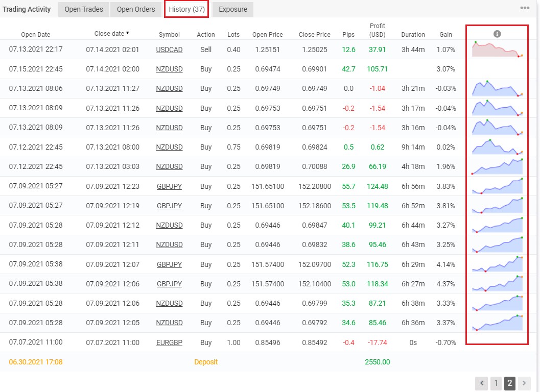Sort table by Profit (USD) header
Image resolution: width=540 pixels, height=392 pixels.
(x=377, y=30)
